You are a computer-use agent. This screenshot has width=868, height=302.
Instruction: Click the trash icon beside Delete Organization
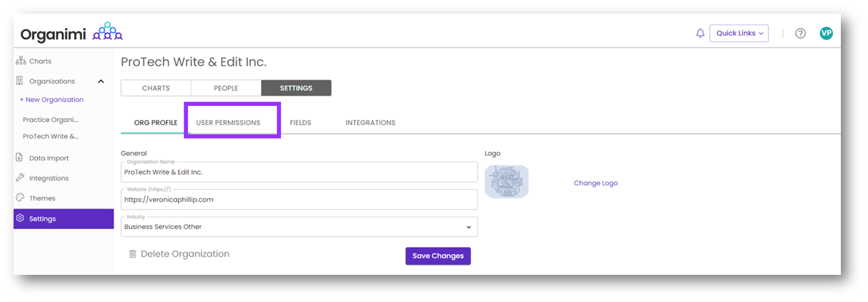pos(132,254)
